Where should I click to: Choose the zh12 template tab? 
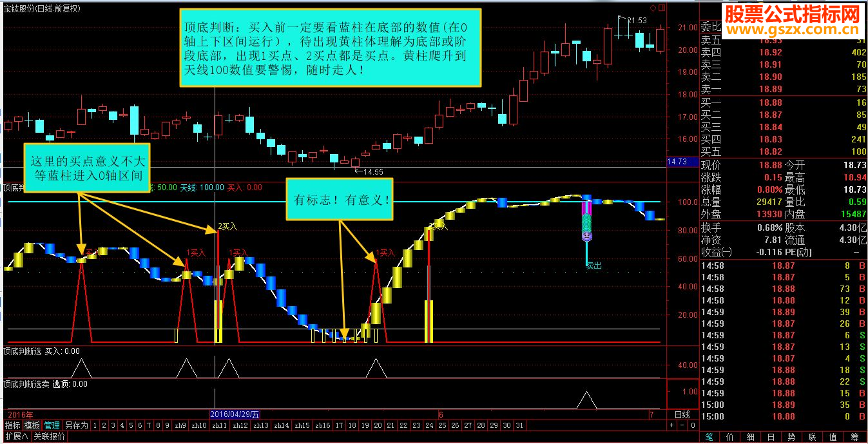click(241, 425)
